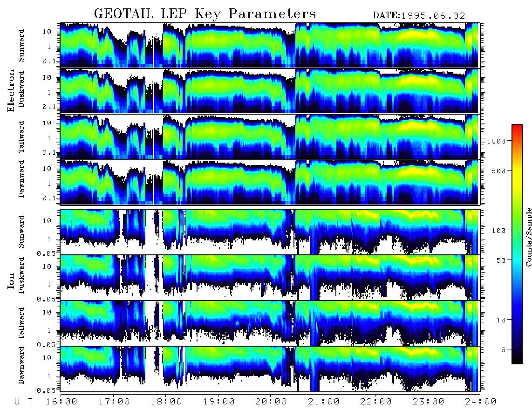This screenshot has height=410, width=532.
Task: Click the DATE:1995.06.02 label
Action: (419, 16)
